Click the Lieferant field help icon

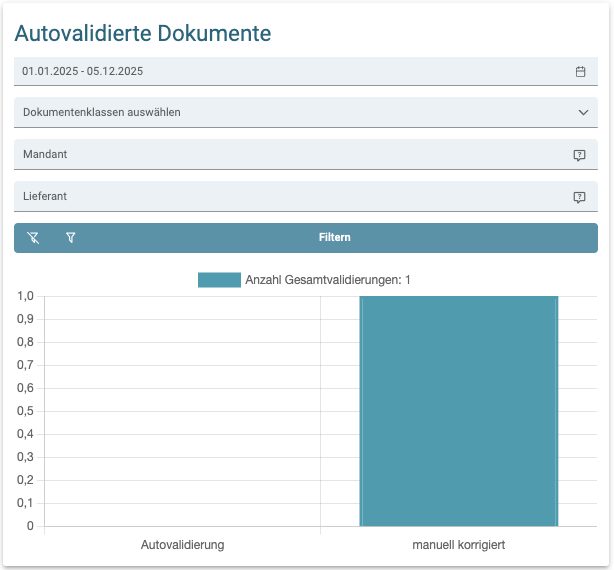579,197
